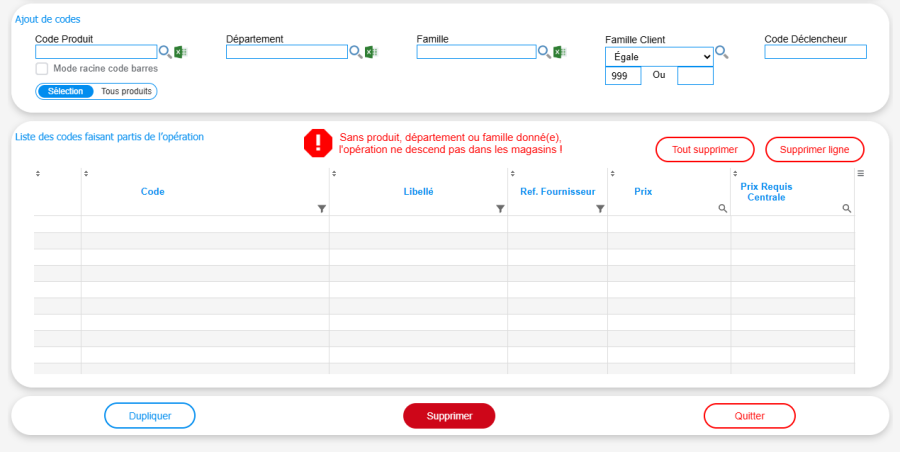Click the Famille Client search magnifier

721,52
